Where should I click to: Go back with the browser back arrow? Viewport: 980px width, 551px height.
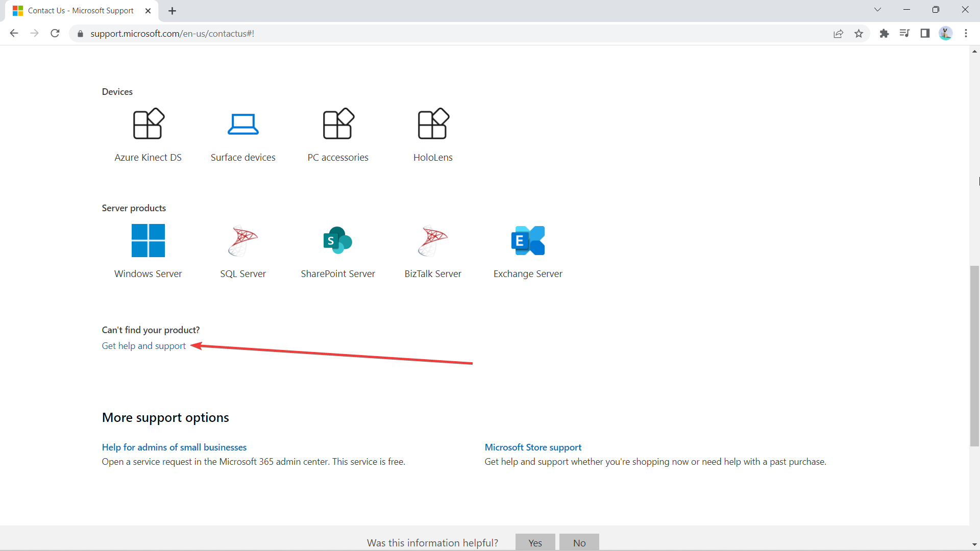(x=14, y=33)
